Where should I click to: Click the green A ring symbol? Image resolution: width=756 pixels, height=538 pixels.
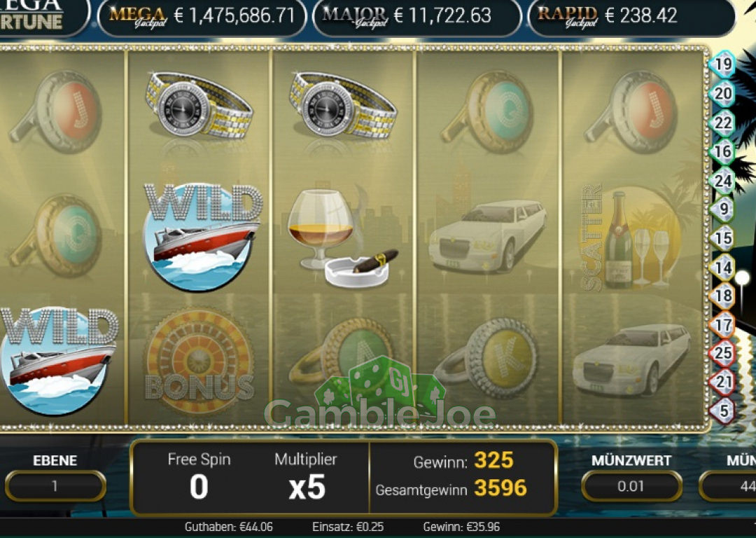click(x=342, y=356)
